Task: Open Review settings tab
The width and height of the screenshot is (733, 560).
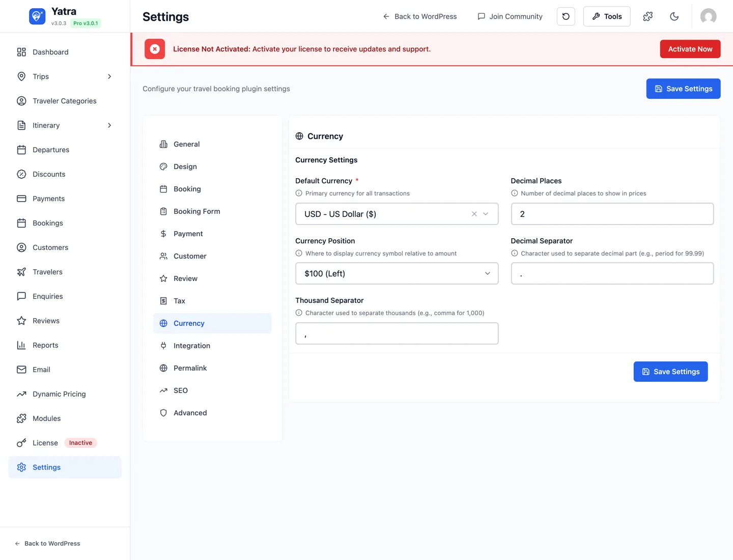Action: pyautogui.click(x=212, y=278)
